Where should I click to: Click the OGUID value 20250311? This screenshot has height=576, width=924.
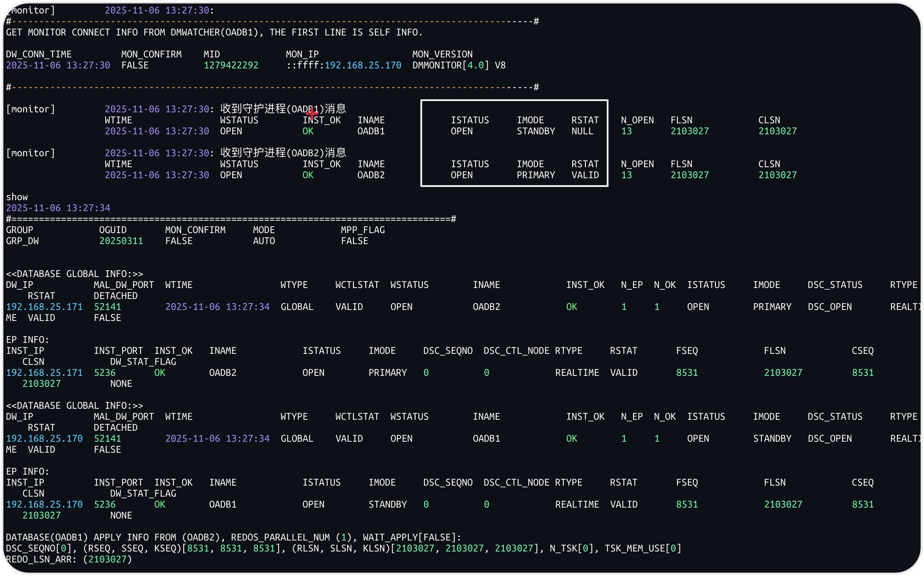pos(121,241)
